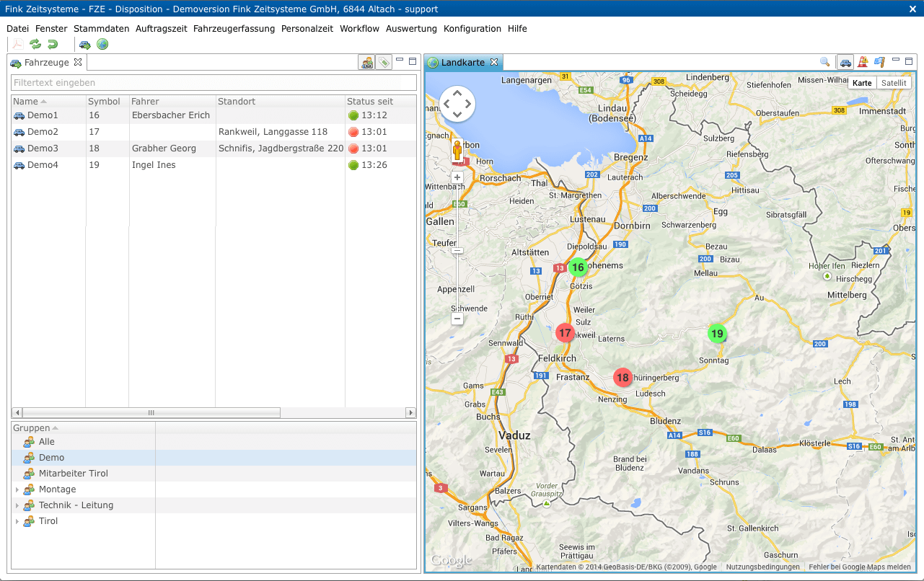Zoom out with the map minus button
This screenshot has width=924, height=581.
click(457, 319)
